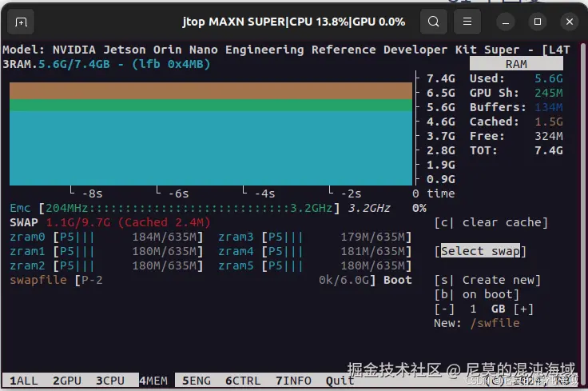The height and width of the screenshot is (391, 588).
Task: Click the zram5 swap row
Action: pos(315,265)
